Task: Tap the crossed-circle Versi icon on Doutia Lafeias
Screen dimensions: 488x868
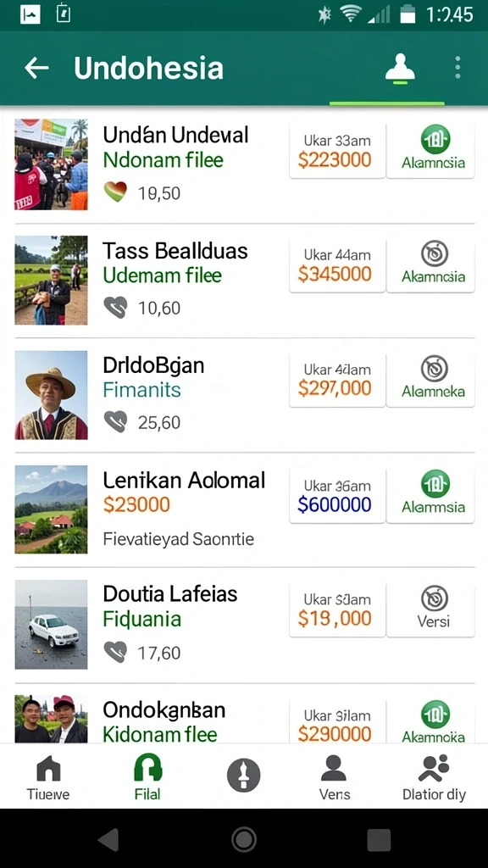Action: coord(435,598)
